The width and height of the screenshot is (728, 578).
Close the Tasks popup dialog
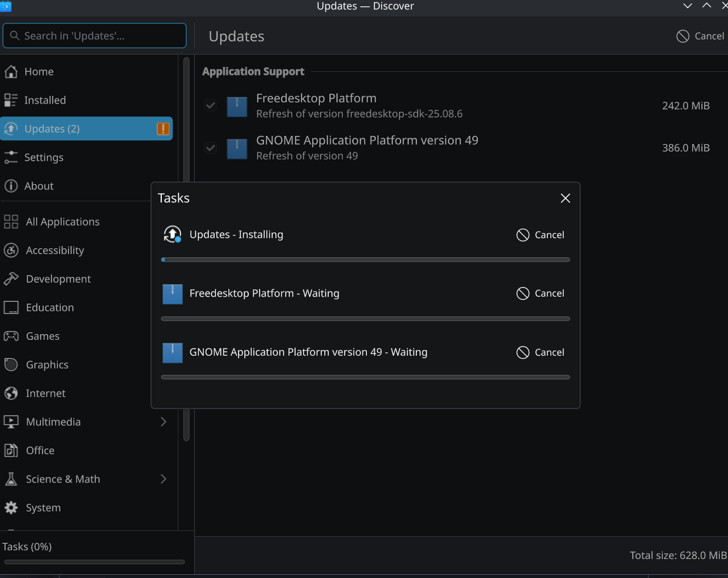[566, 198]
